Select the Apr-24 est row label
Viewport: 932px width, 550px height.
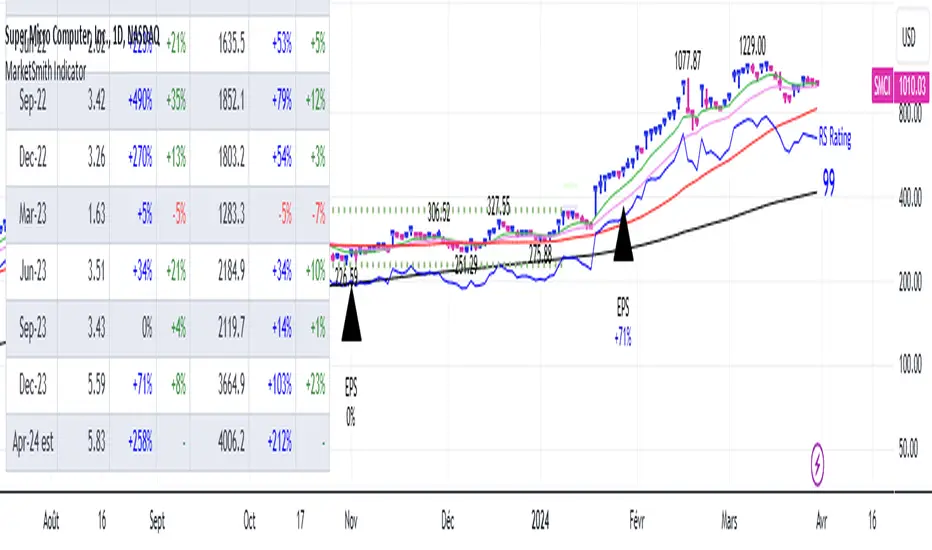(32, 442)
